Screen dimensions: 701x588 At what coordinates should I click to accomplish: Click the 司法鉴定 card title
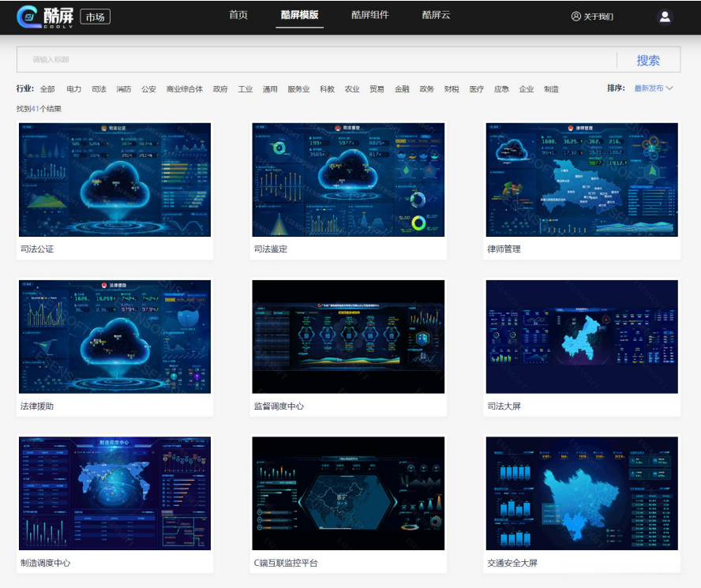click(x=271, y=249)
